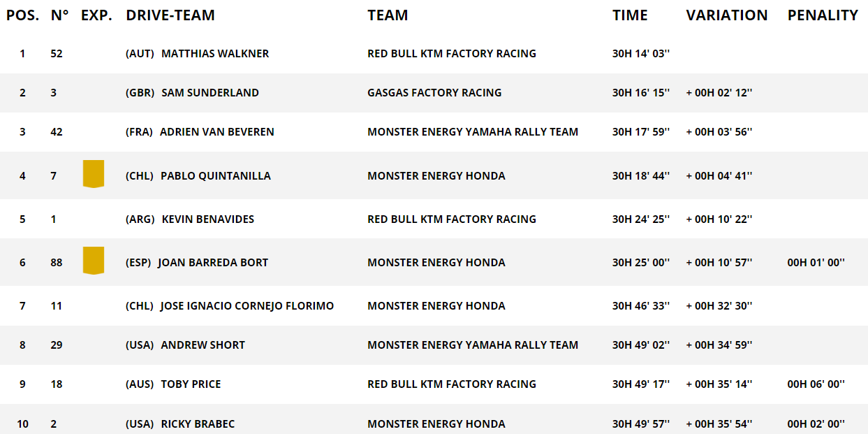Open Jose Ignacio Cornejo Florimo entry
This screenshot has width=868, height=434.
coord(247,306)
